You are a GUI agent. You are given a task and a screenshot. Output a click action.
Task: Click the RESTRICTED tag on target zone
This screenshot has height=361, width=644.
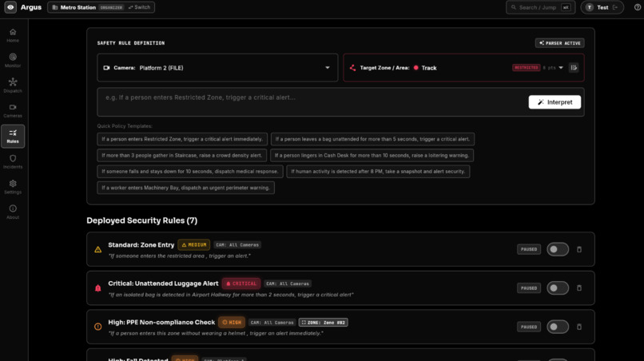pos(526,68)
